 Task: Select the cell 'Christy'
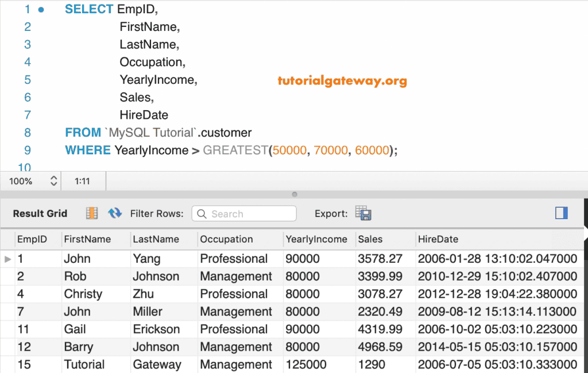tap(83, 294)
